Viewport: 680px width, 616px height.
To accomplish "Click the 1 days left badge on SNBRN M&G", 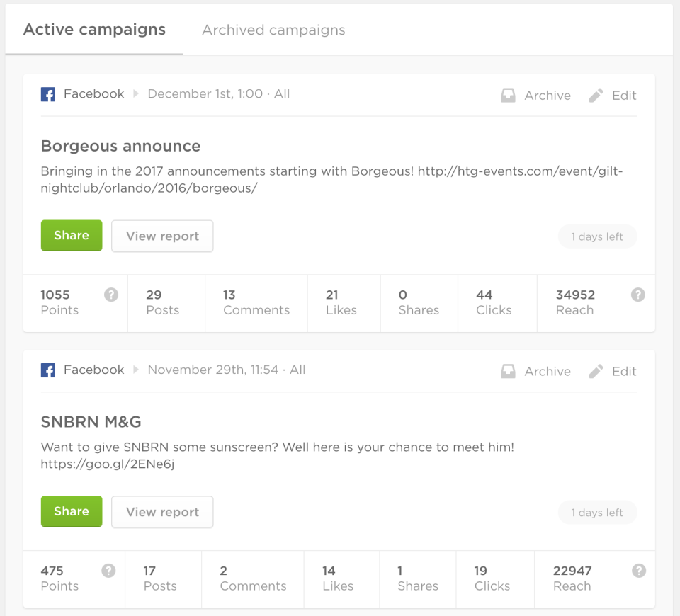I will click(597, 513).
